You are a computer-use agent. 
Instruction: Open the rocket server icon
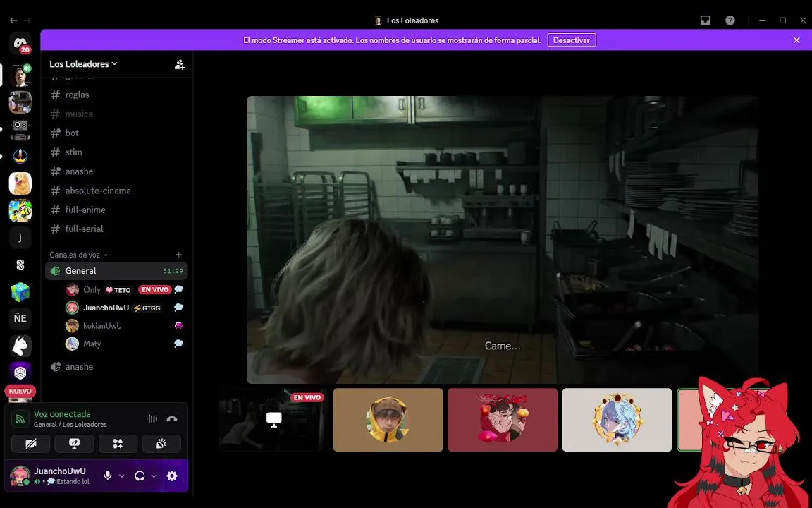pos(20,156)
